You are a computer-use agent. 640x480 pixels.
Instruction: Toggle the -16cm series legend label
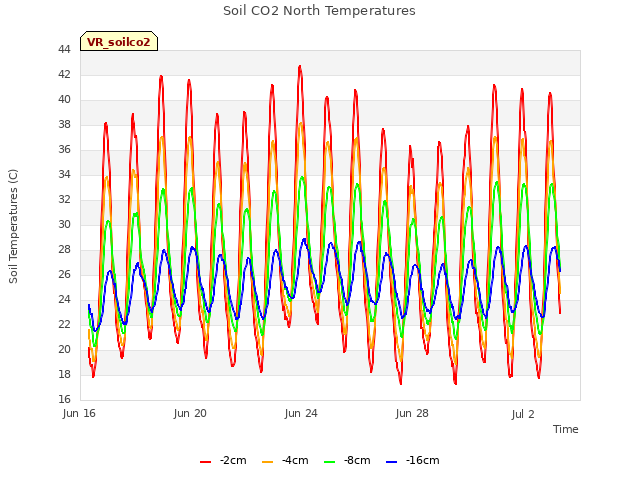click(422, 460)
